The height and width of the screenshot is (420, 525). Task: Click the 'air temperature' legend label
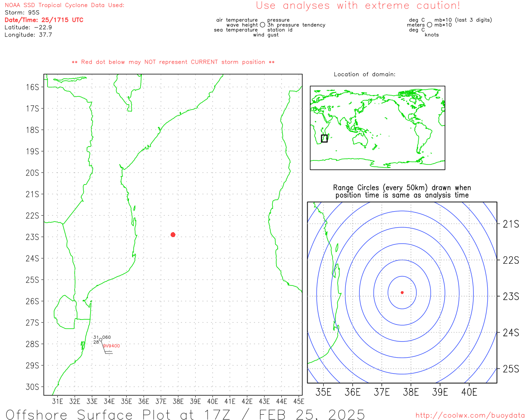click(237, 20)
